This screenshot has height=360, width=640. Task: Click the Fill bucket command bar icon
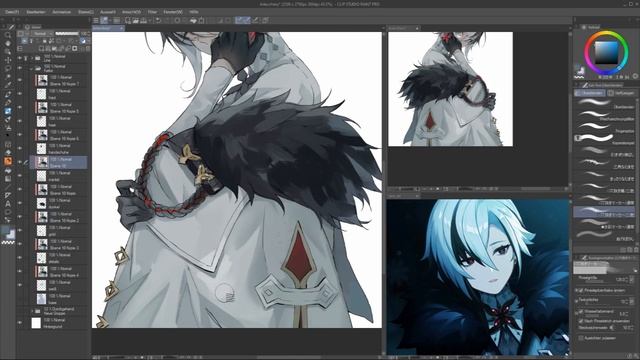click(x=193, y=20)
